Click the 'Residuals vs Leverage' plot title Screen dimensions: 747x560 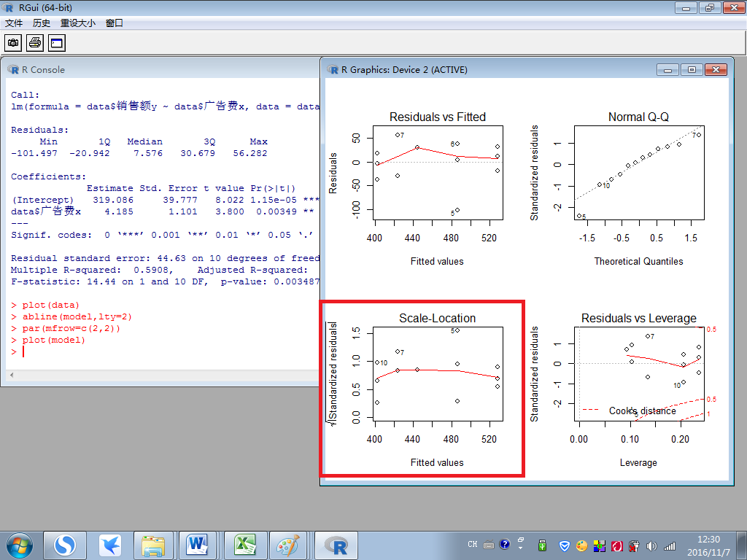pyautogui.click(x=639, y=319)
